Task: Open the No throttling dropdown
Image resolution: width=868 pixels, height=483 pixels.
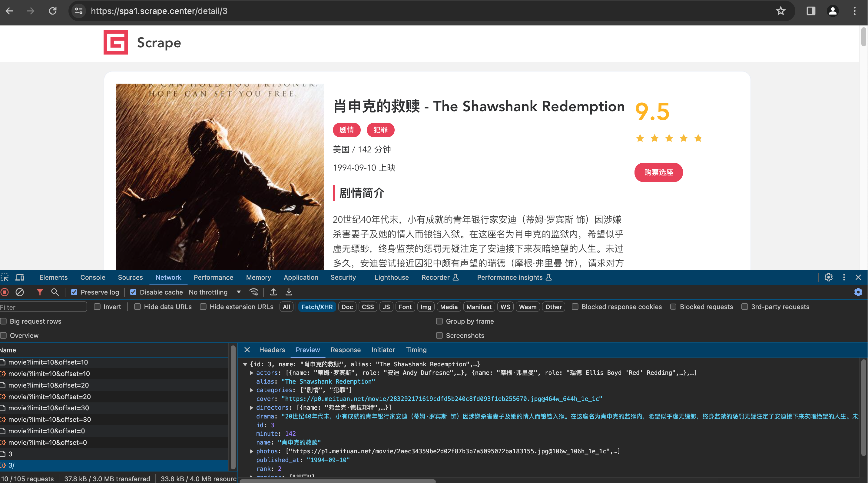Action: [x=215, y=292]
